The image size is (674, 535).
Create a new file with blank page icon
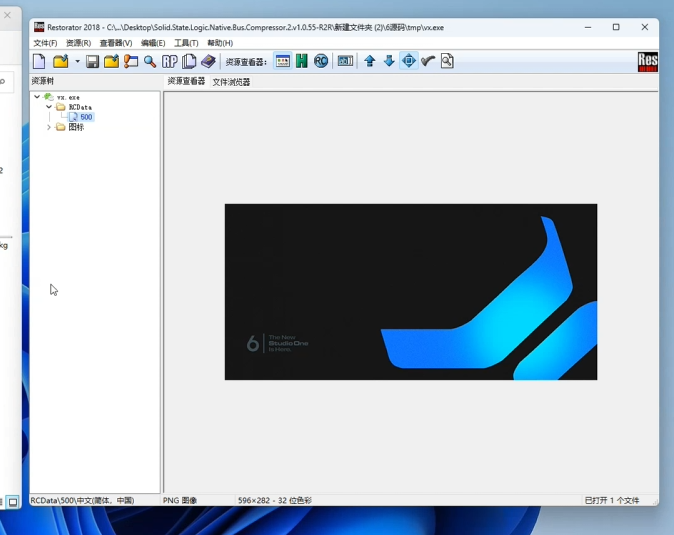coord(39,61)
